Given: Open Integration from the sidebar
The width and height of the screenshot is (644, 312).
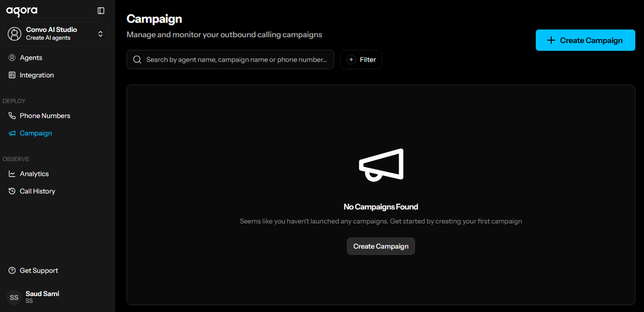Looking at the screenshot, I should click(x=36, y=74).
